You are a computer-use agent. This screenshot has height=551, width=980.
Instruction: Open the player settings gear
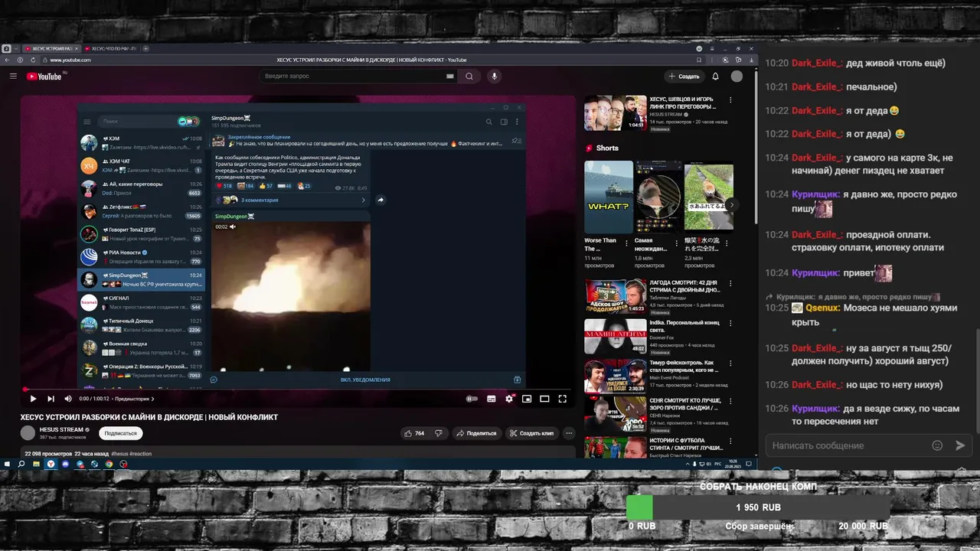[x=509, y=399]
